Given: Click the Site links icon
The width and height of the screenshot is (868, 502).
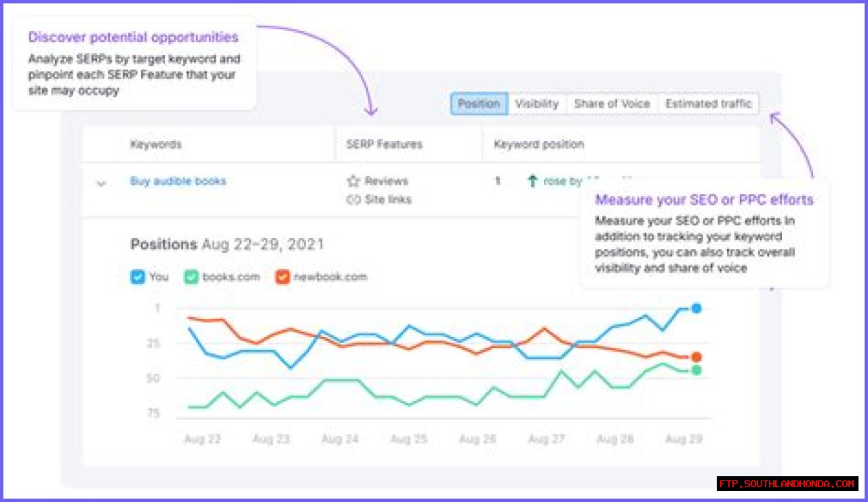Looking at the screenshot, I should [x=353, y=199].
